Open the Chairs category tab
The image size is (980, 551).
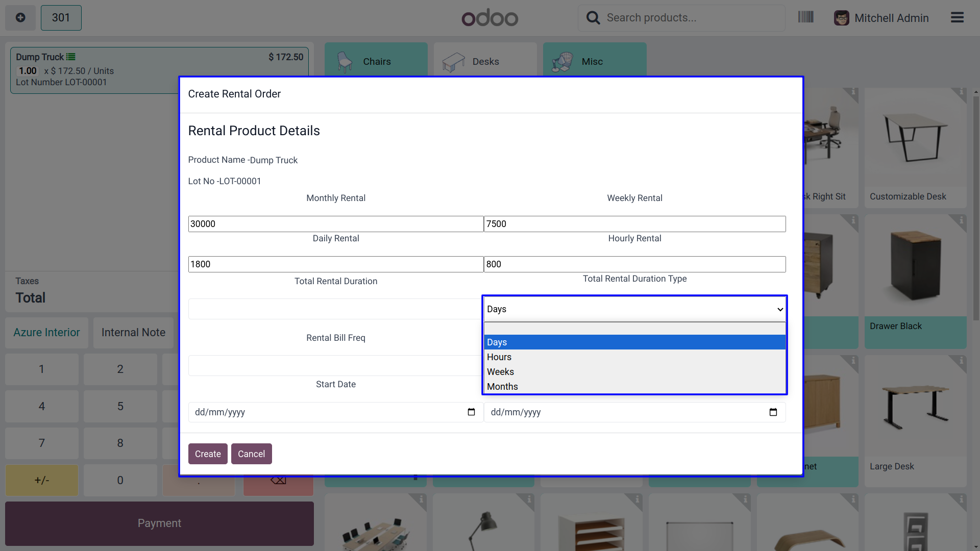coord(376,62)
